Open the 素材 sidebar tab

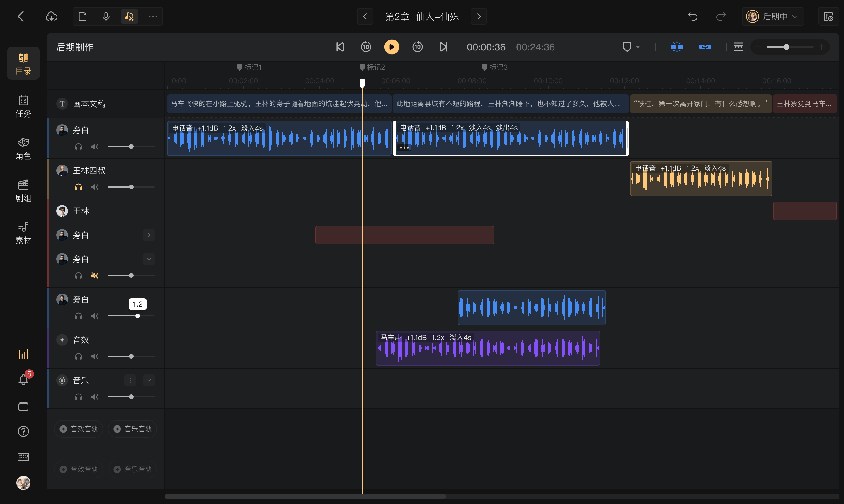[x=23, y=233]
